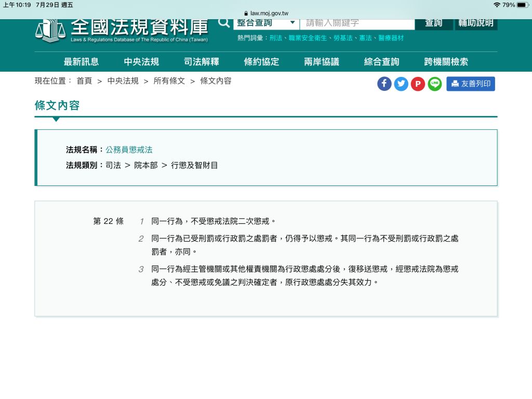This screenshot has height=399, width=532.
Task: Share this article through LINE icon
Action: click(435, 84)
